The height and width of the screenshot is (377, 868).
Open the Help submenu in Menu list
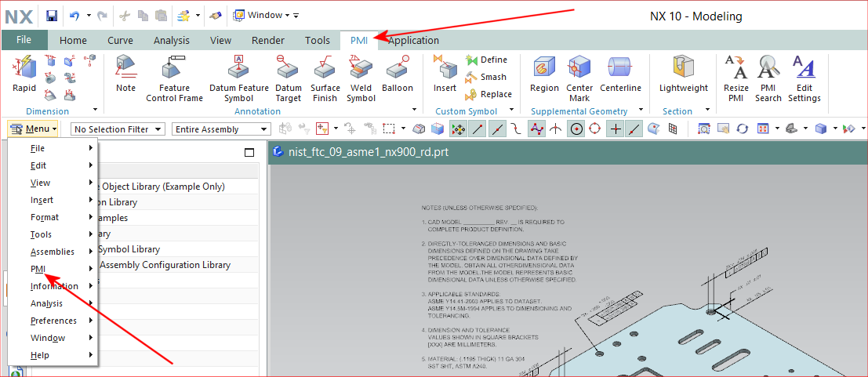point(53,355)
